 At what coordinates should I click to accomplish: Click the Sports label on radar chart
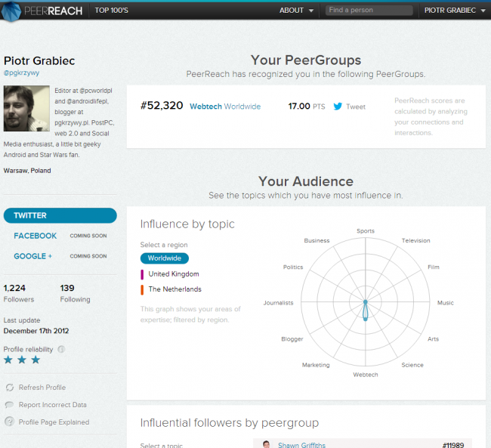click(x=366, y=231)
